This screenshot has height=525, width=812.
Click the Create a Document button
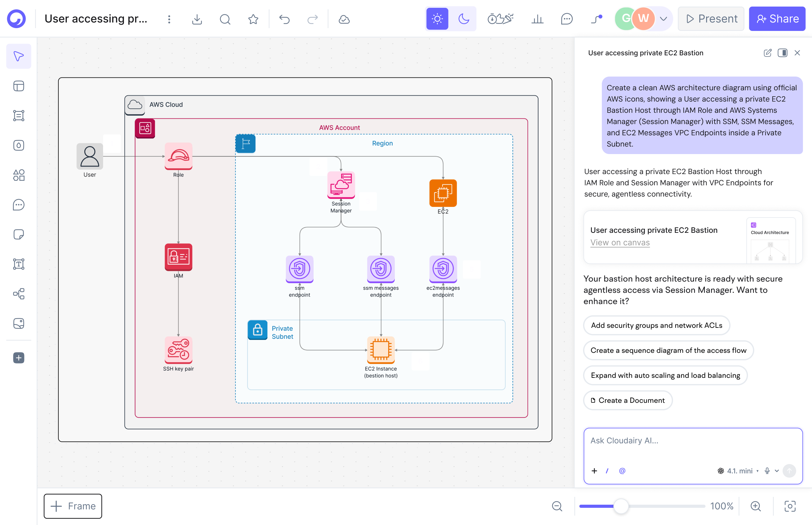(628, 400)
